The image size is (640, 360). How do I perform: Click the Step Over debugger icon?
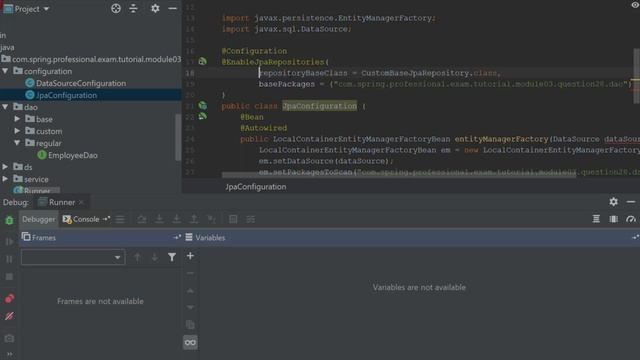pyautogui.click(x=142, y=220)
